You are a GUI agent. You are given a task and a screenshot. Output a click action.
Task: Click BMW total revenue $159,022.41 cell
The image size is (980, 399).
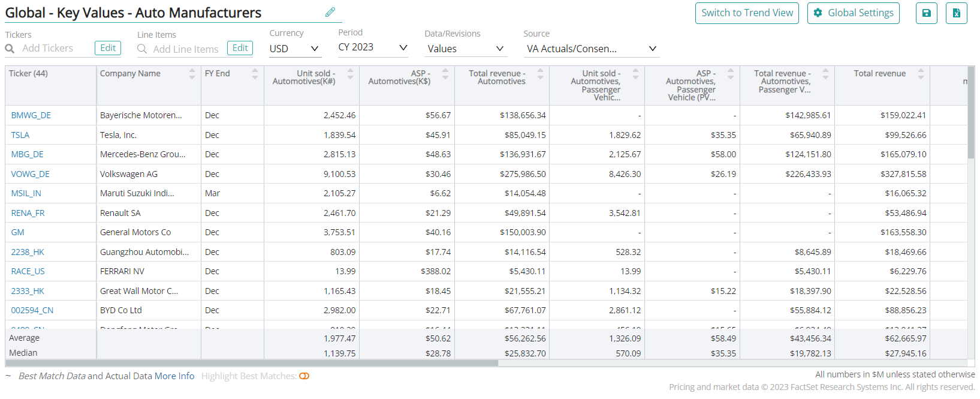pyautogui.click(x=882, y=115)
